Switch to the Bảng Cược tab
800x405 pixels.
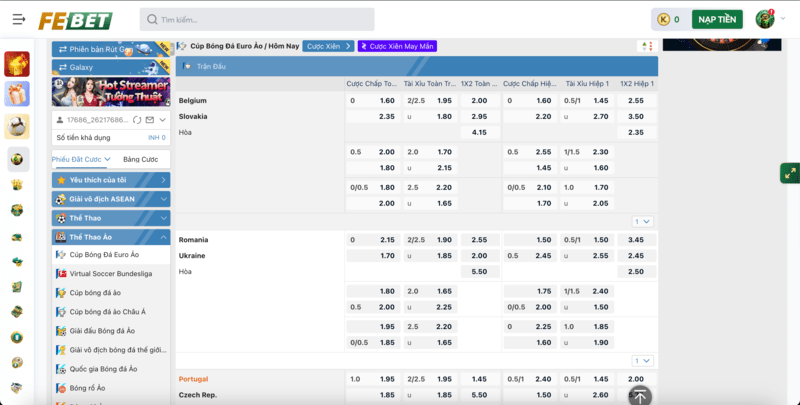[x=139, y=159]
